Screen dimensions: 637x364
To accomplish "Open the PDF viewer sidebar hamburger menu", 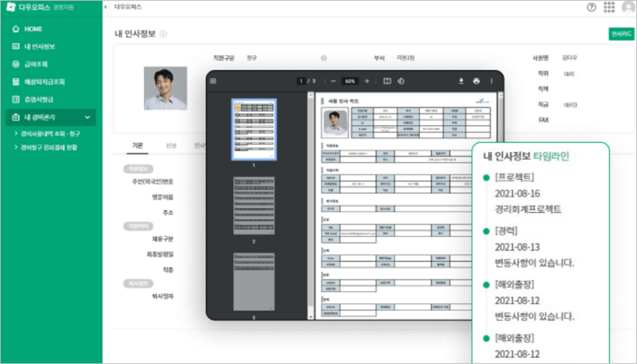I will [x=213, y=81].
